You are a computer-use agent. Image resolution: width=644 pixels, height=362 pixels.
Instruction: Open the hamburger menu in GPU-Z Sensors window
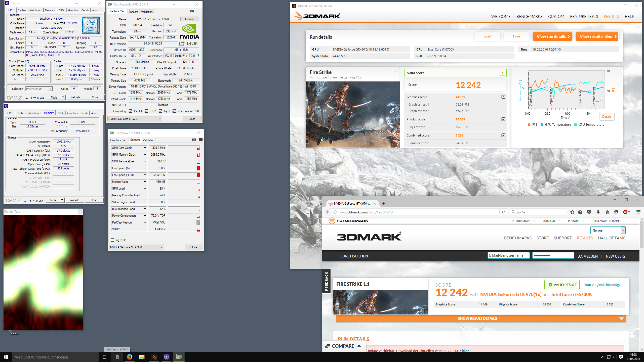[201, 140]
